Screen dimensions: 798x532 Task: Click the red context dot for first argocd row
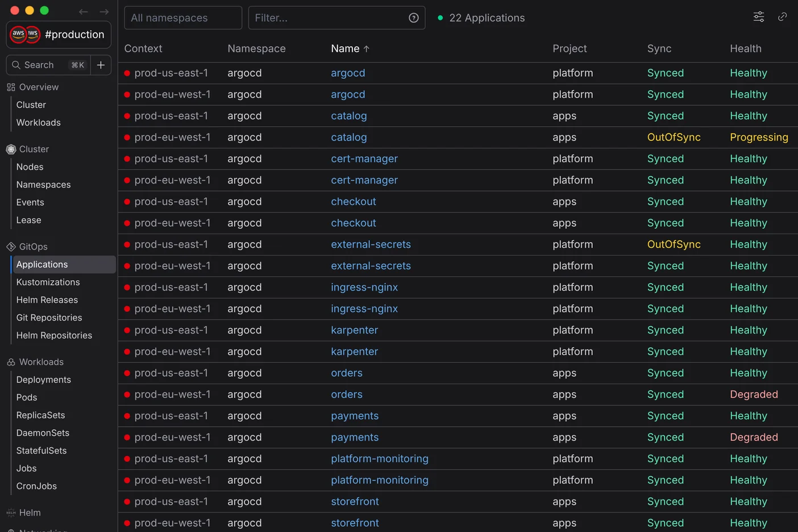(127, 73)
